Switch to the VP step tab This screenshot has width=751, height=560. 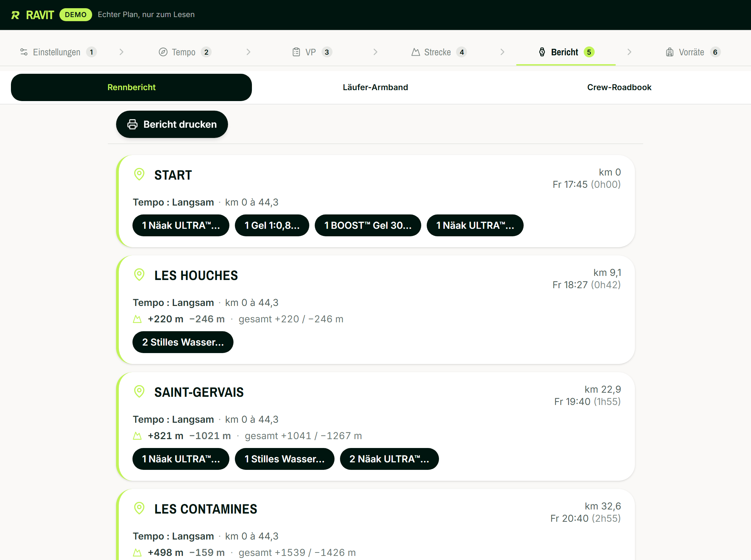click(x=312, y=52)
